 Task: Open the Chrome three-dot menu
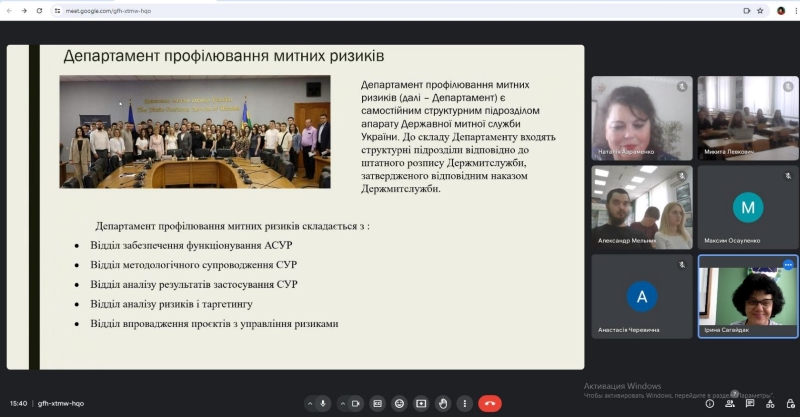point(795,11)
